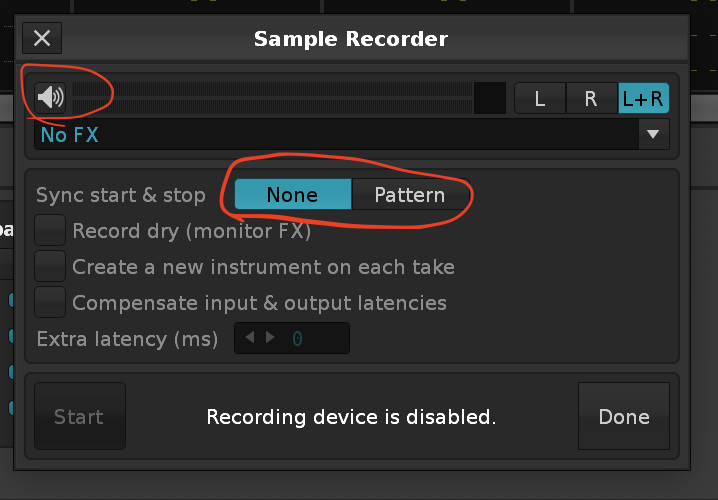Enable Compensate input & output latencies

point(50,302)
